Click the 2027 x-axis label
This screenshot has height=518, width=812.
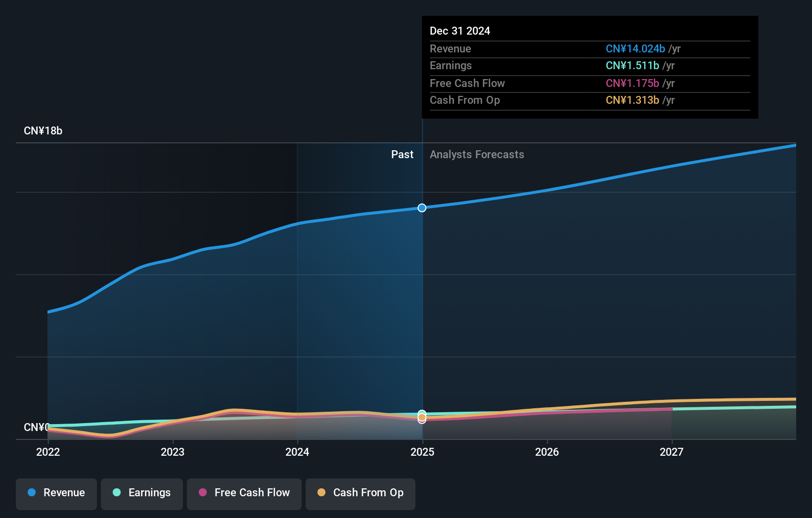[x=672, y=452]
